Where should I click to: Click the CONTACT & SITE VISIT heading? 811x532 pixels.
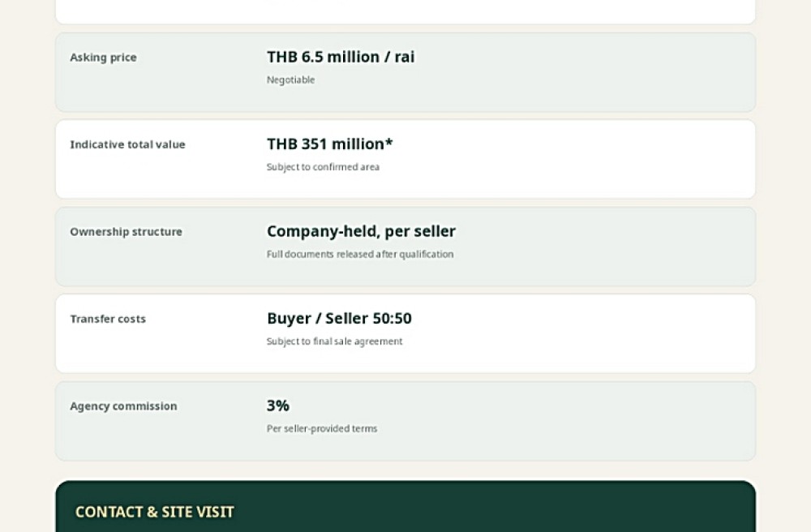[155, 512]
